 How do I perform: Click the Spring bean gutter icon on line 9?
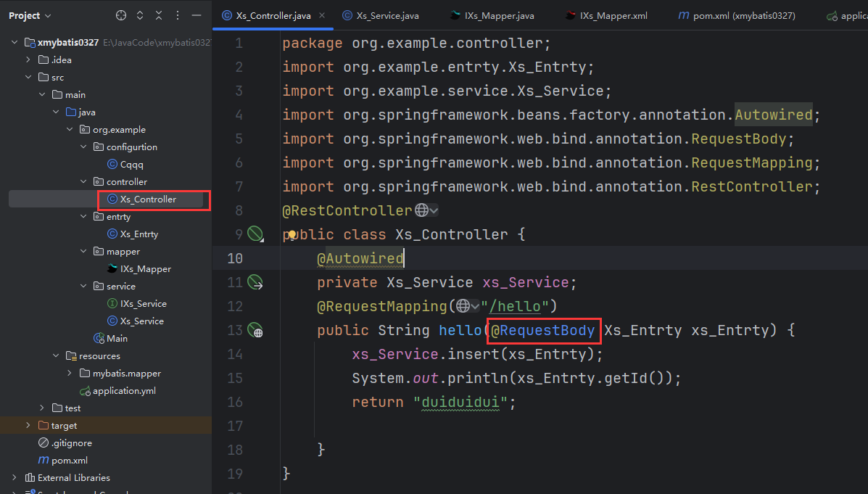point(255,234)
